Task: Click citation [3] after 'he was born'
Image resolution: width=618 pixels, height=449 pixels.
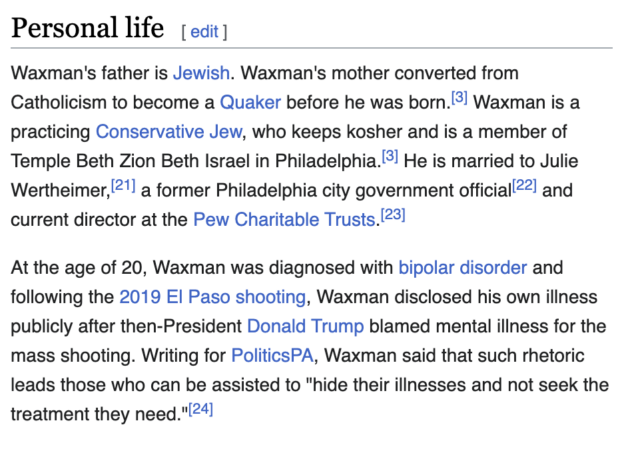Action: coord(460,97)
